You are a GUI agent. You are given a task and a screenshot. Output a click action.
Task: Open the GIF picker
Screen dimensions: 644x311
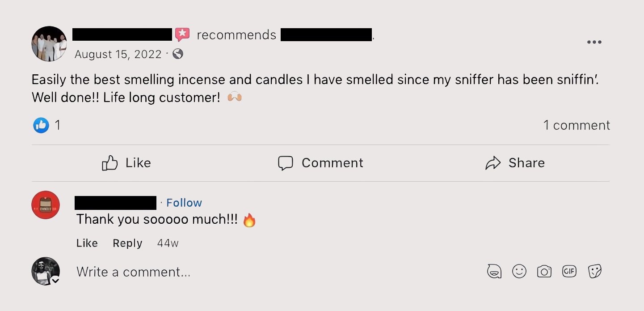click(569, 271)
